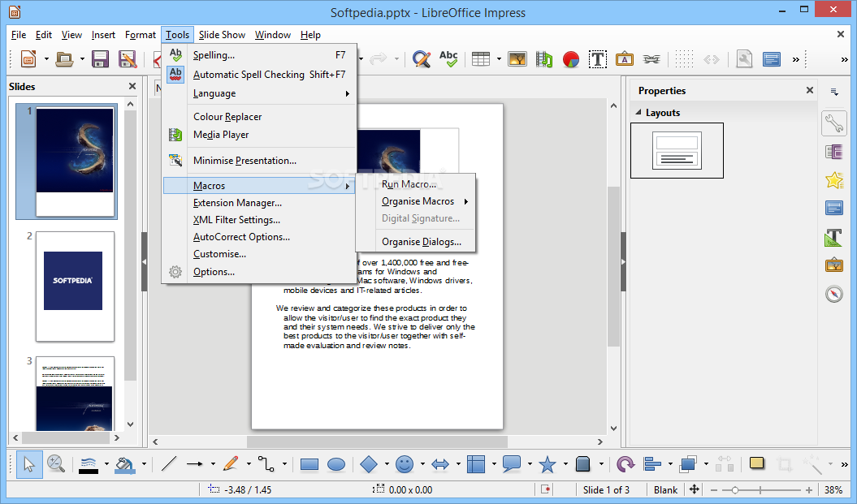This screenshot has width=857, height=504.
Task: Open Navigator compass sidebar icon
Action: pos(833,294)
